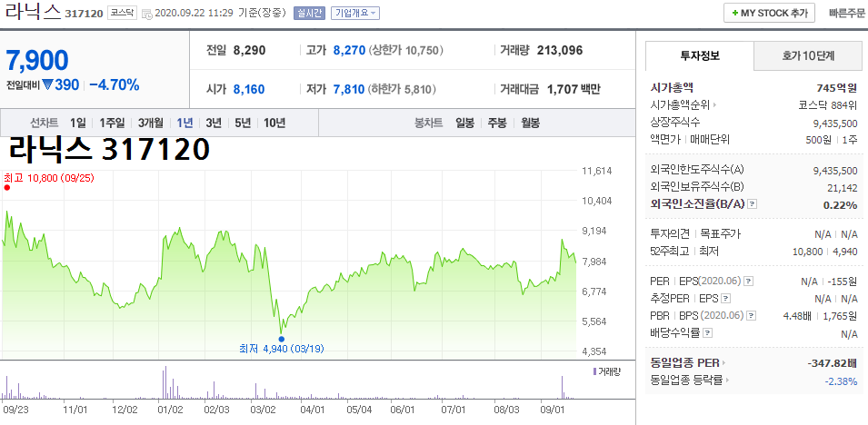Click 액면가 500원 | 1주 value
Viewport: 868px width, 425px height.
pos(832,140)
